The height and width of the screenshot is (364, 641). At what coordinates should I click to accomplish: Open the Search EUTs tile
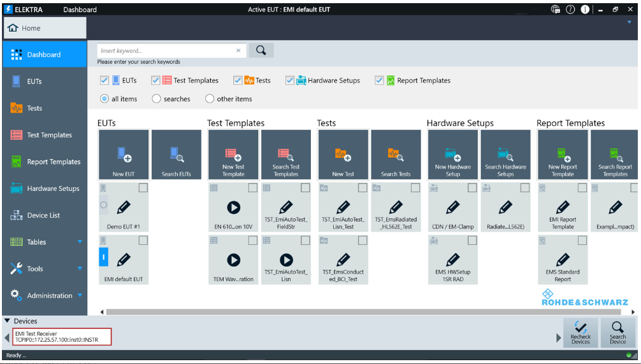176,155
